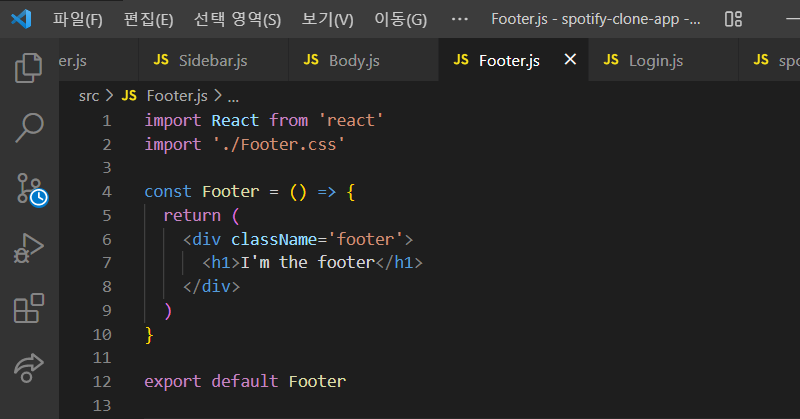Open the Search view in activity bar
The width and height of the screenshot is (800, 419).
coord(29,128)
